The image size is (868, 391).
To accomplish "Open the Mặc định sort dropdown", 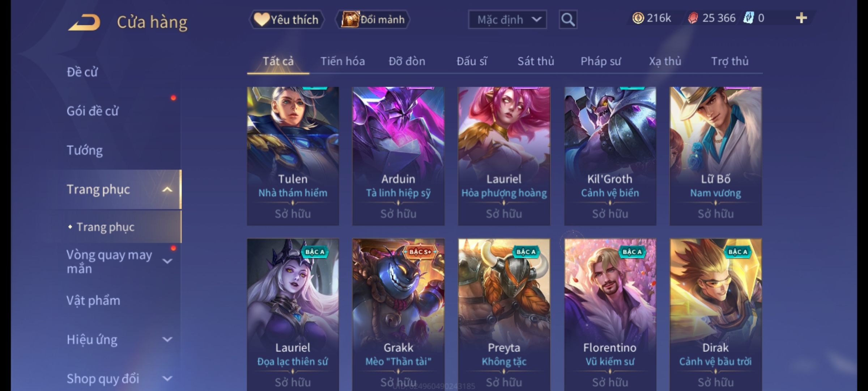I will pyautogui.click(x=507, y=20).
